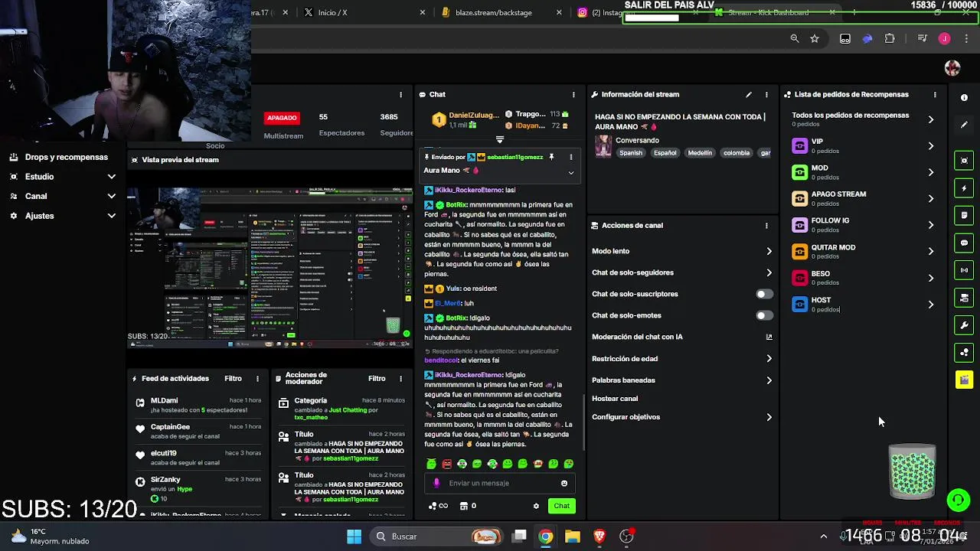
Task: Open the Chat panel three-dot menu
Action: click(x=573, y=95)
